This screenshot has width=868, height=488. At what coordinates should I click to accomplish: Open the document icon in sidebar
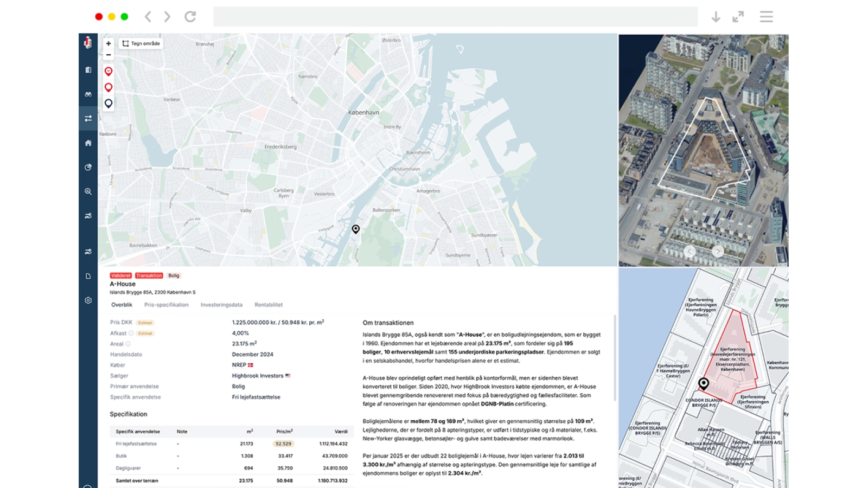pos(88,276)
